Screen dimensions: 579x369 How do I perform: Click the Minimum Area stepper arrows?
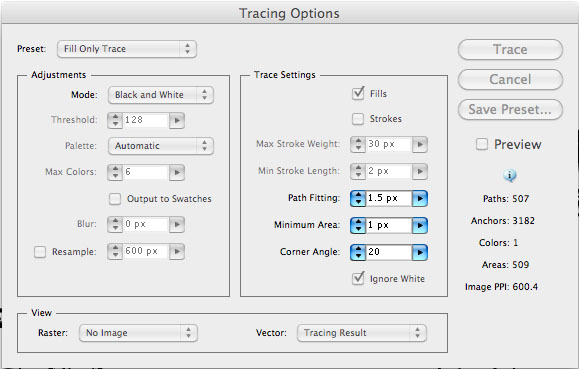point(358,225)
